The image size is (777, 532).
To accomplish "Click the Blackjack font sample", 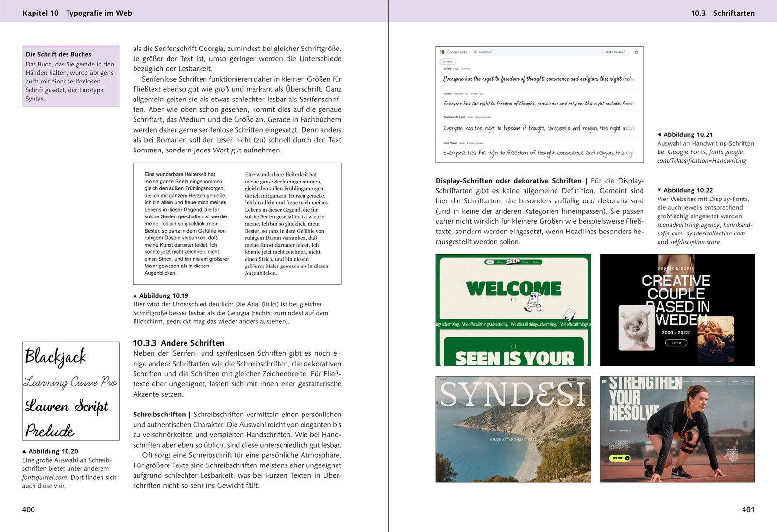I will coord(55,357).
